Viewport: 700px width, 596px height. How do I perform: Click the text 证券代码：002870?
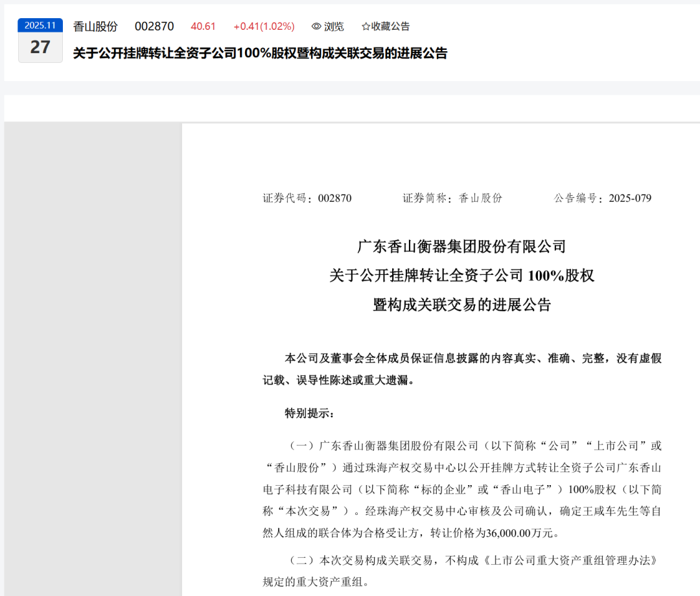pos(307,198)
